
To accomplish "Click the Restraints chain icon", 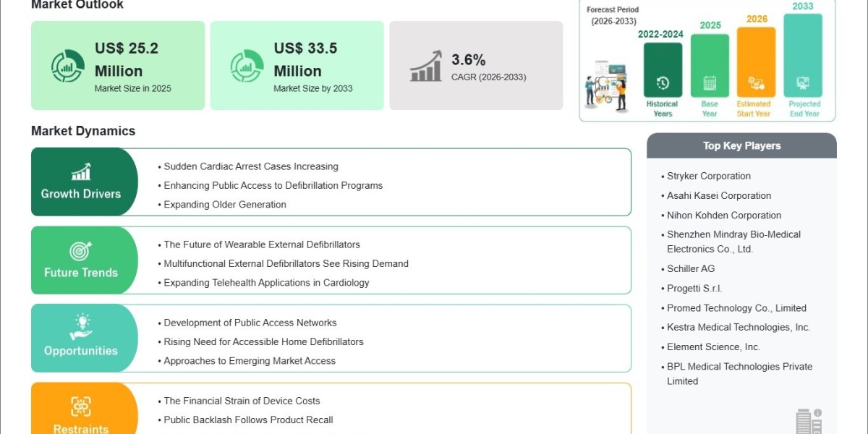I will (x=81, y=406).
